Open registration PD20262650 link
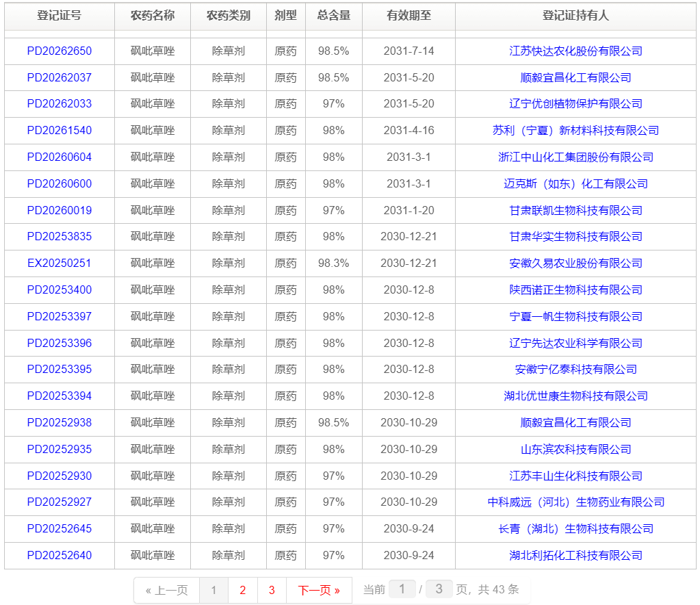700x605 pixels. click(x=60, y=51)
